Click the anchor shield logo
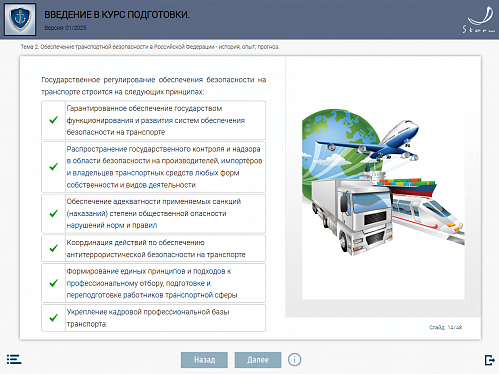Screen dimensions: 499x374 [20, 20]
